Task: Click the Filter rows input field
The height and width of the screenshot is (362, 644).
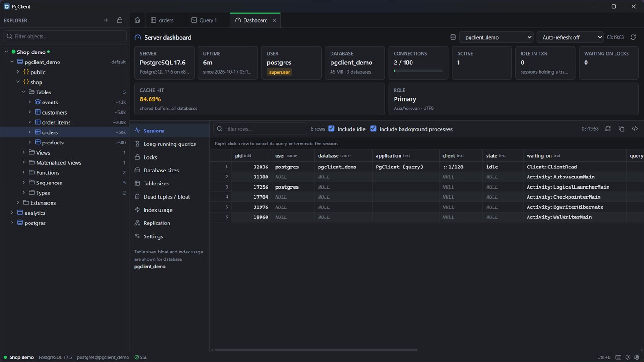Action: (x=260, y=129)
